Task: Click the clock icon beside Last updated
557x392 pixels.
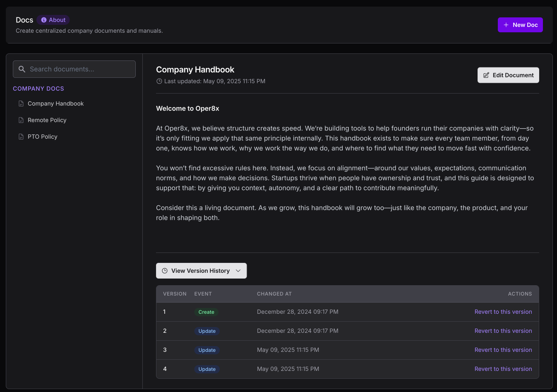Action: pos(159,81)
